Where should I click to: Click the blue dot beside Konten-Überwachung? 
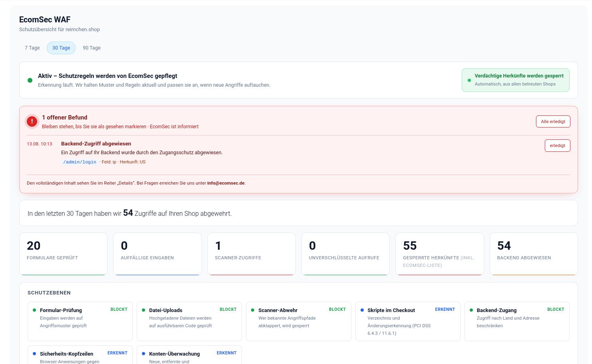tap(144, 354)
